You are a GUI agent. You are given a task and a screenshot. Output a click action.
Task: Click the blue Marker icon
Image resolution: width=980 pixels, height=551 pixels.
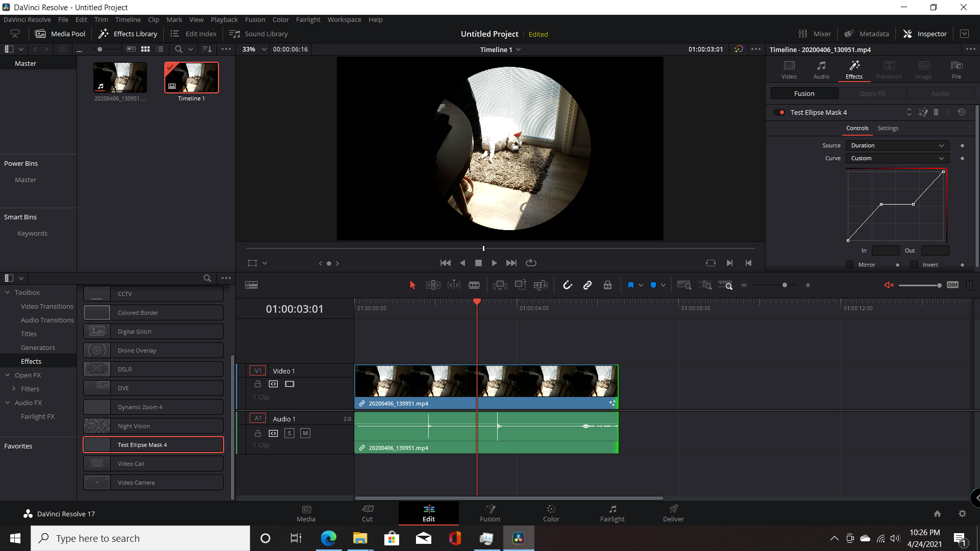653,285
